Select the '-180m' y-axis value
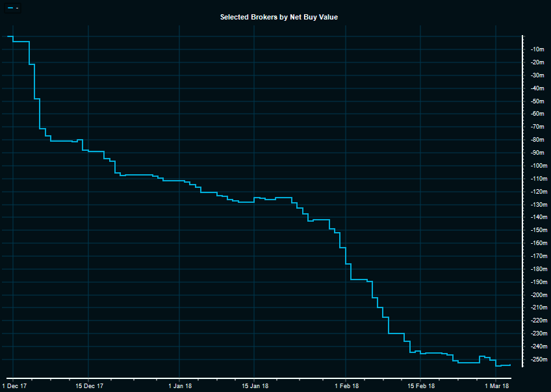Viewport: 551px width, 392px height. (538, 269)
